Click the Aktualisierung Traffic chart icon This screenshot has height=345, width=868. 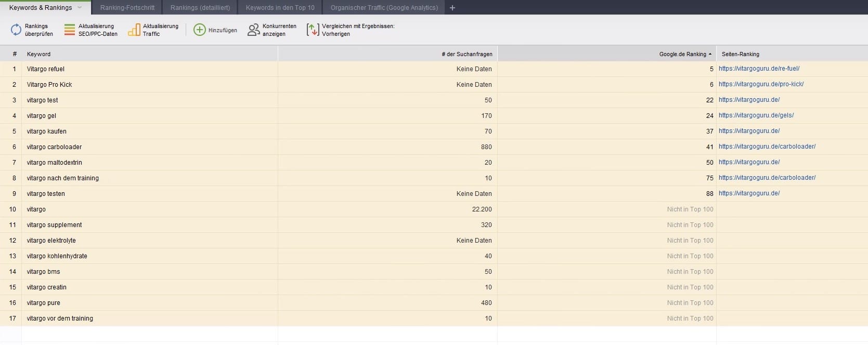134,30
